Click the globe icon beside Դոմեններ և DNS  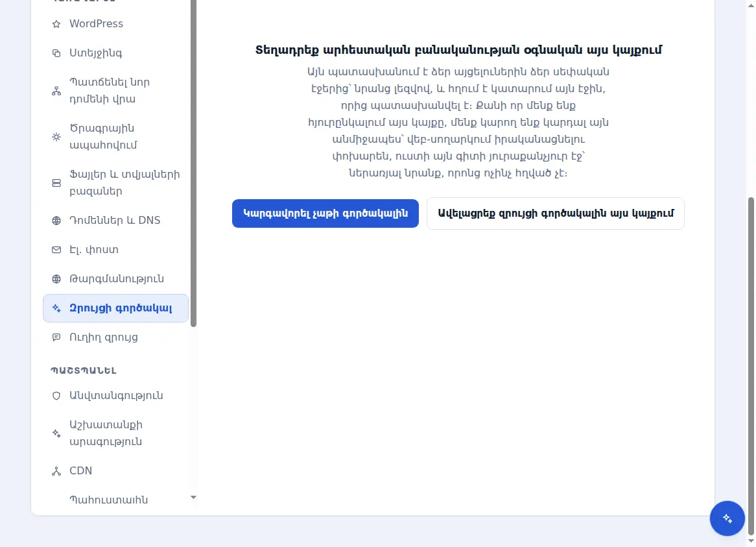pos(56,221)
